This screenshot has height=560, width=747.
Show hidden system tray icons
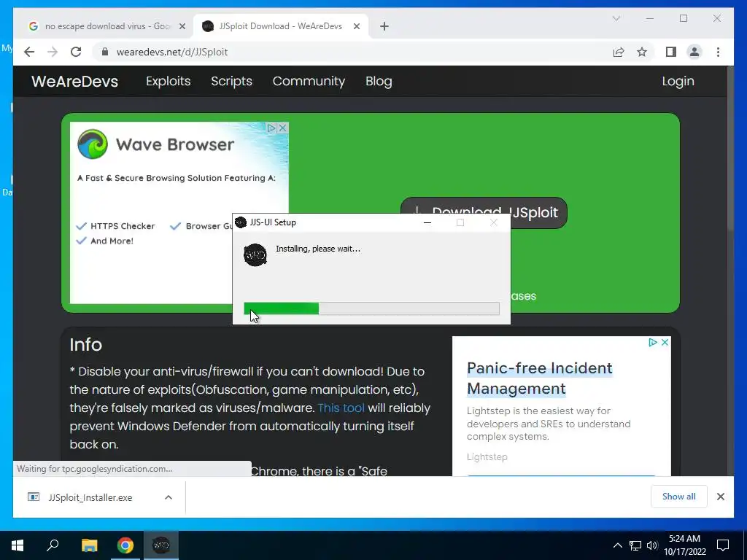pos(617,545)
